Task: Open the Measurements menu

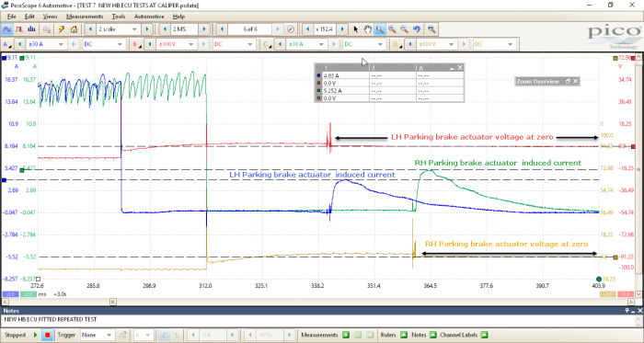Action: [85, 17]
